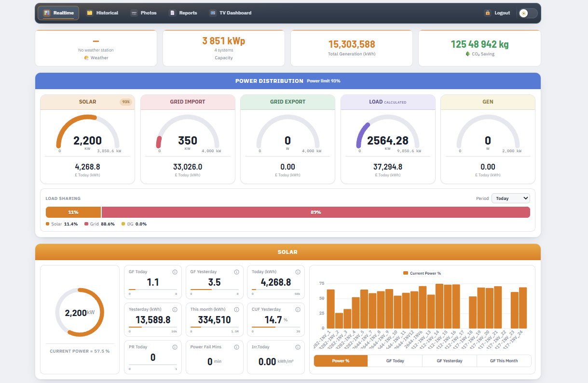Image resolution: width=588 pixels, height=383 pixels.
Task: Click the info icon on GF Today
Action: [175, 272]
